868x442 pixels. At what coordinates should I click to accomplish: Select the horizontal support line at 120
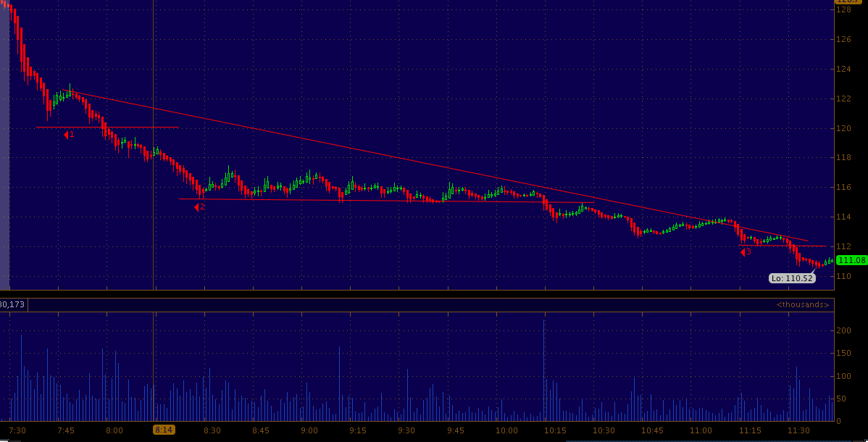(x=107, y=128)
